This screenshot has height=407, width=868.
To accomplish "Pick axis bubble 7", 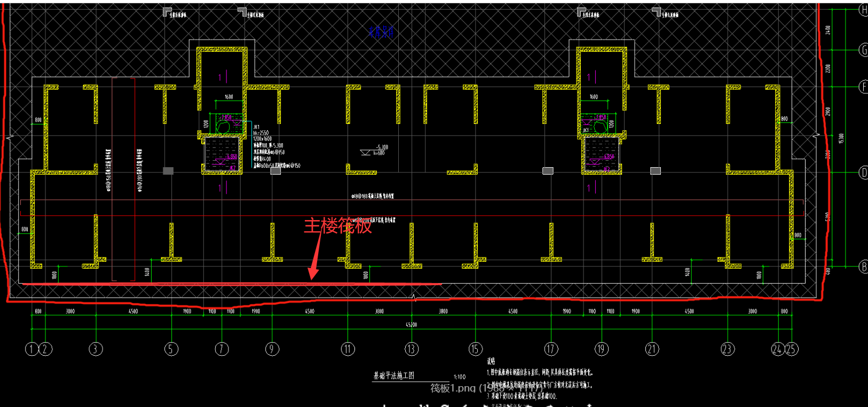I will tap(222, 349).
